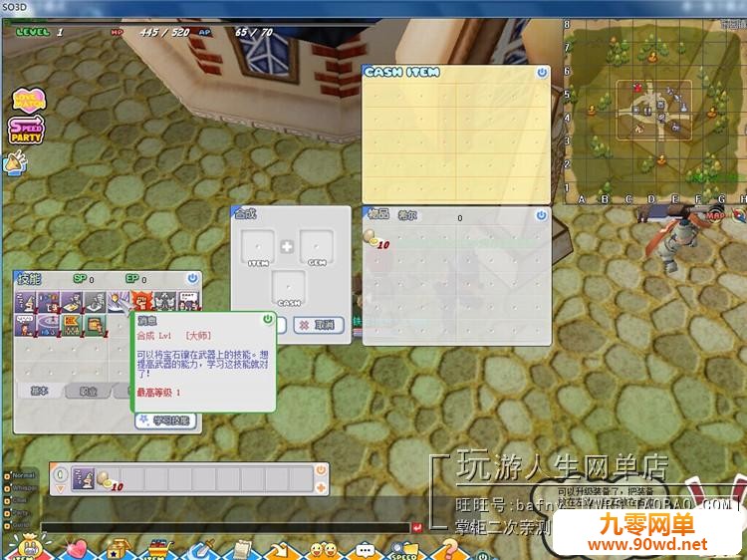
Task: Click the red MAP button near minimap
Action: 715,215
